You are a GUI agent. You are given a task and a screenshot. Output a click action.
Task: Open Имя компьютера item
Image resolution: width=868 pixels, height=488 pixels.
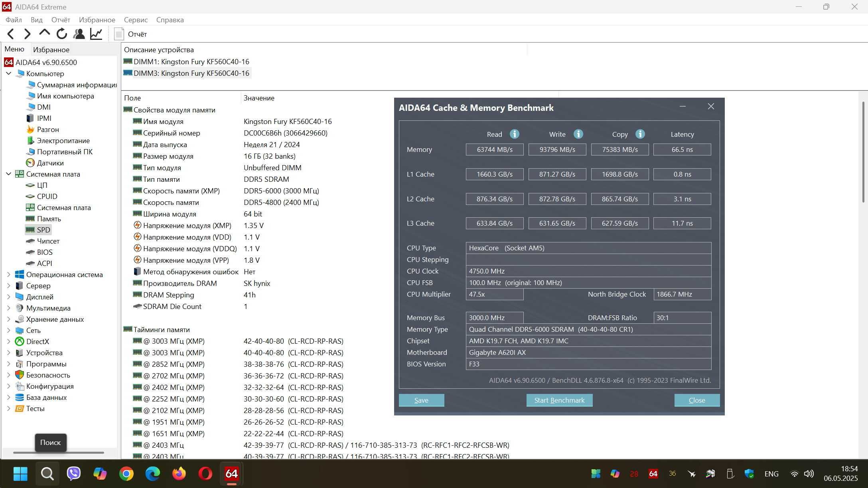click(x=65, y=96)
